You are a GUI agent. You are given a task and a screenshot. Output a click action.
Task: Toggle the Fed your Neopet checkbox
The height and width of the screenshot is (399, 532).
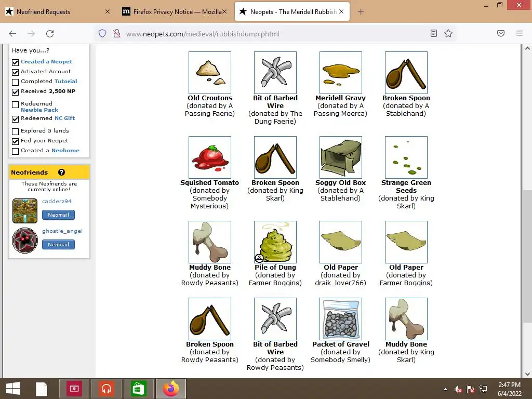coord(15,141)
